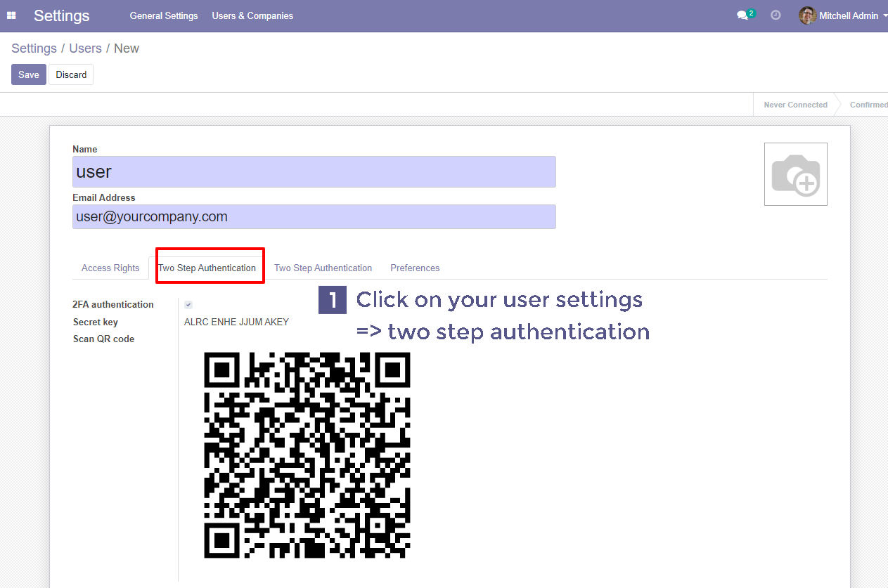The width and height of the screenshot is (888, 588).
Task: Click the Scan QR code label
Action: [x=103, y=339]
